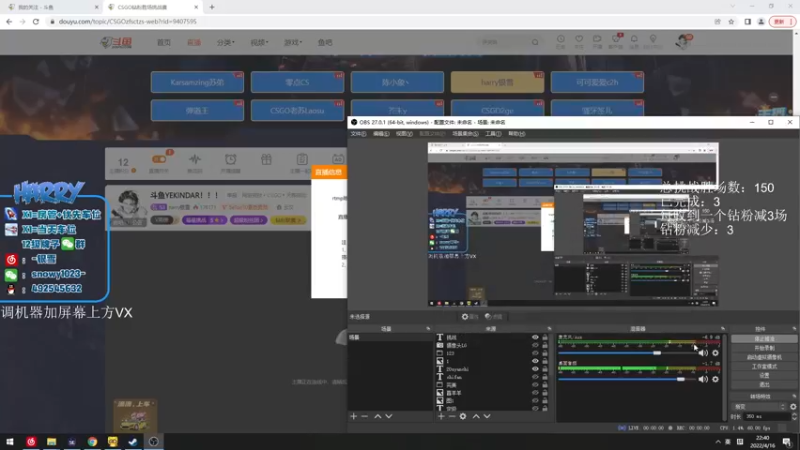Lock the 喜羊羊 source in OBS

click(545, 393)
